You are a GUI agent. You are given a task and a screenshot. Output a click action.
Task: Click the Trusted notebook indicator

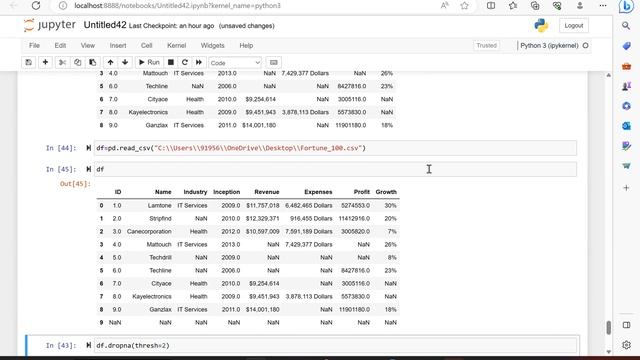click(487, 45)
